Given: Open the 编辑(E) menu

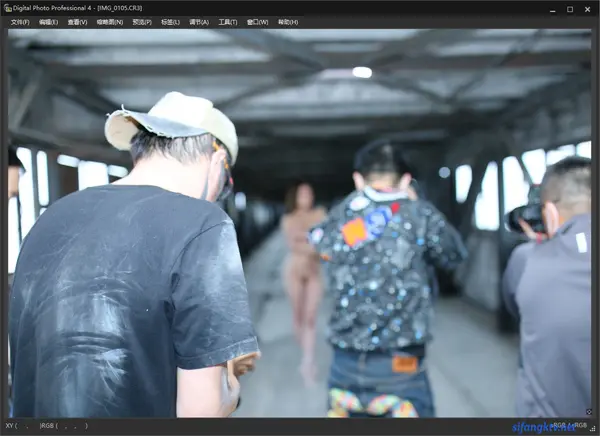Looking at the screenshot, I should [x=48, y=21].
